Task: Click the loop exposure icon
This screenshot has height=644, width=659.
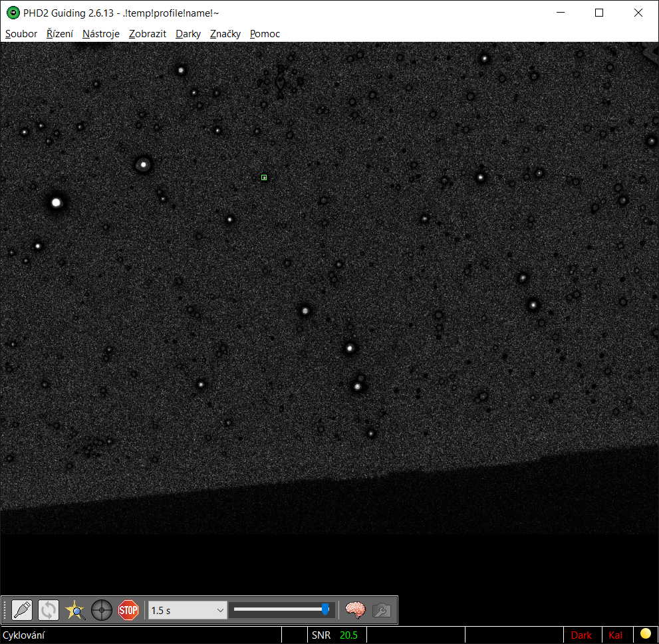Action: 49,610
